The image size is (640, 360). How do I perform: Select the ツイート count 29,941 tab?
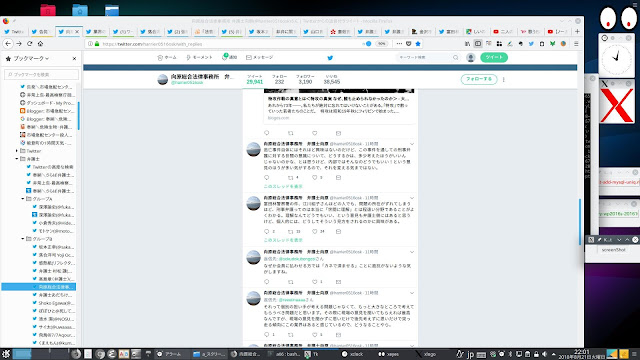(255, 79)
